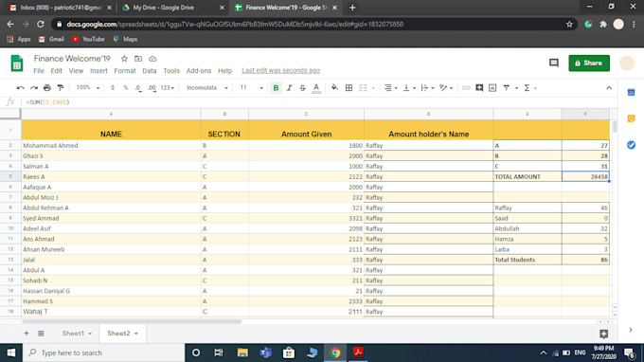Expand merge cells dropdown arrow
Viewport: 644px width, 362px height.
pos(373,88)
